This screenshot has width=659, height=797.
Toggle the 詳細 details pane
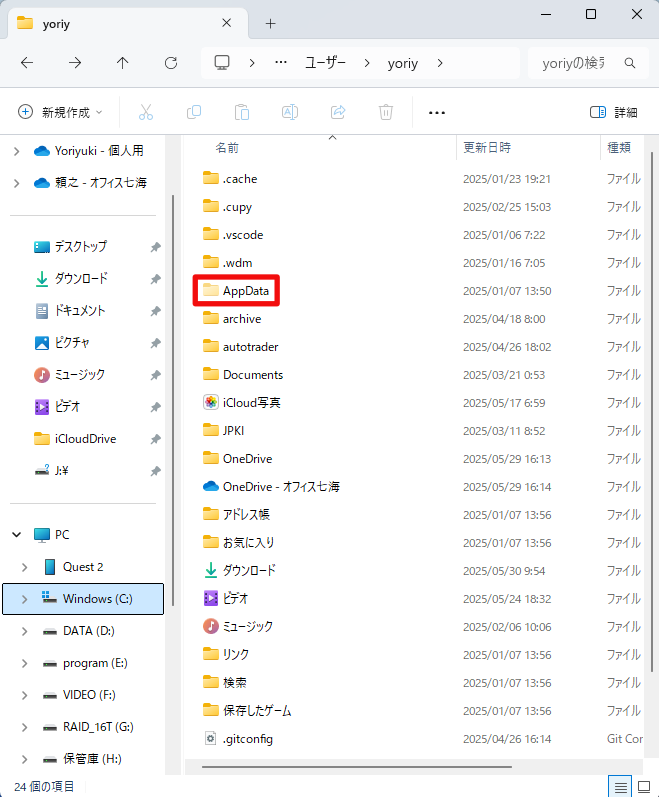click(x=613, y=112)
